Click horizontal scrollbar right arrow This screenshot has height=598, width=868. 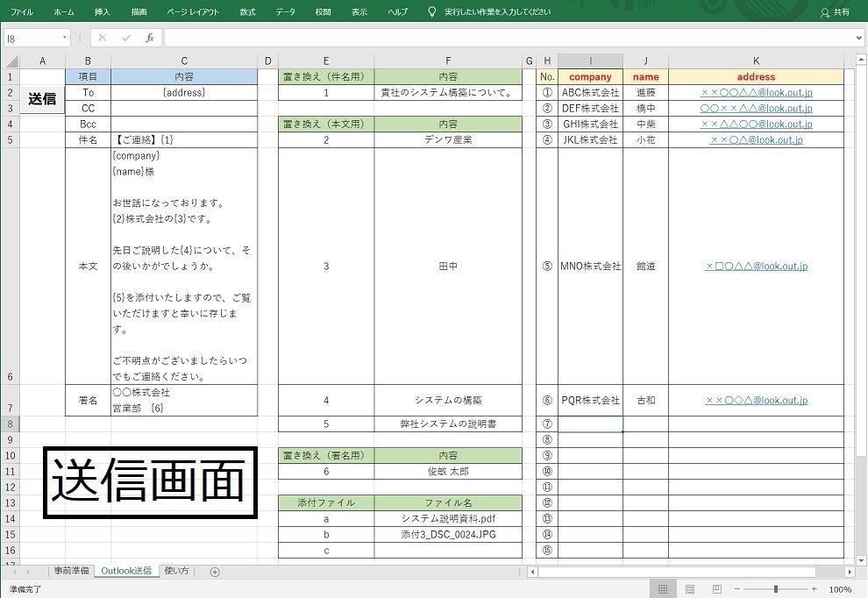tap(850, 572)
